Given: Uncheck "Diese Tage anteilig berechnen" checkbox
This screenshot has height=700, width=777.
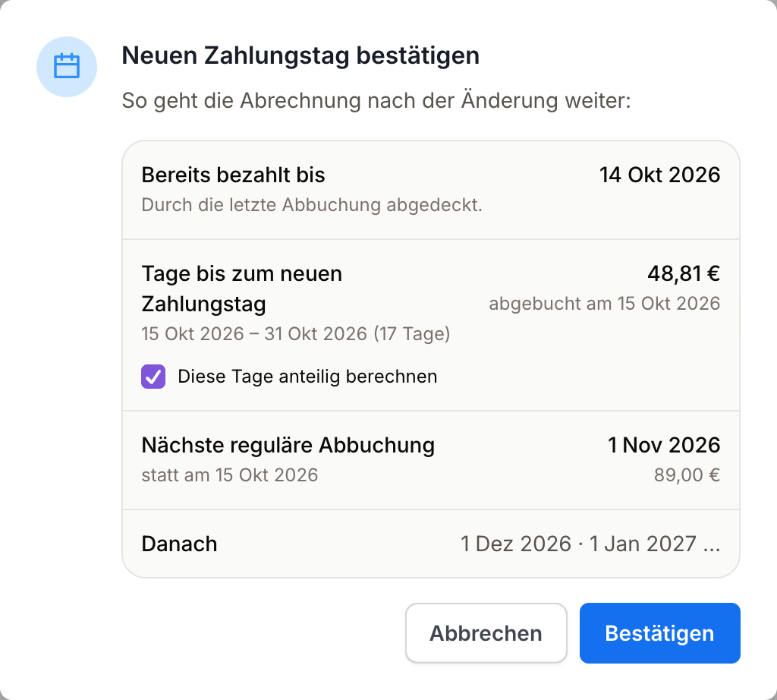Looking at the screenshot, I should click(x=153, y=377).
